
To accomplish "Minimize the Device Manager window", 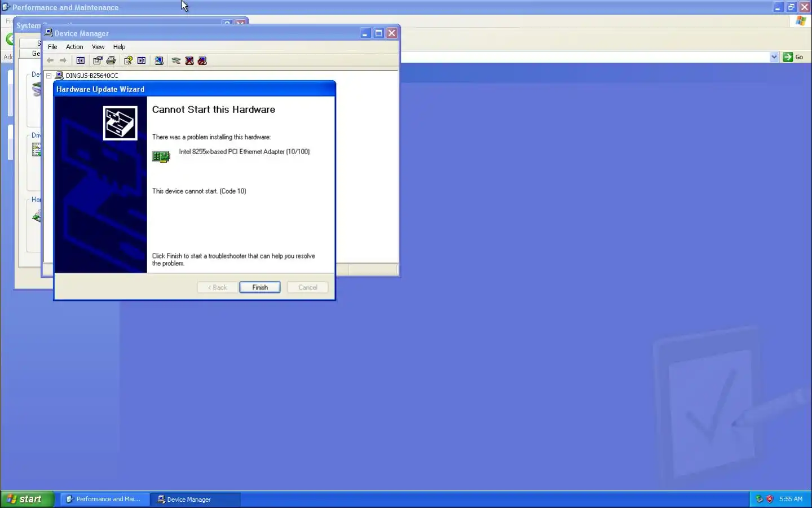I will coord(365,33).
